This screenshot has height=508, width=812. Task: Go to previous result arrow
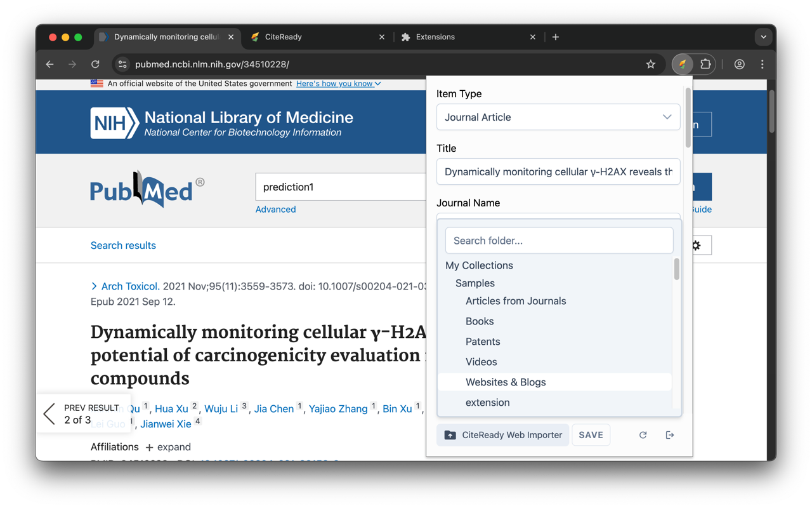click(x=49, y=414)
